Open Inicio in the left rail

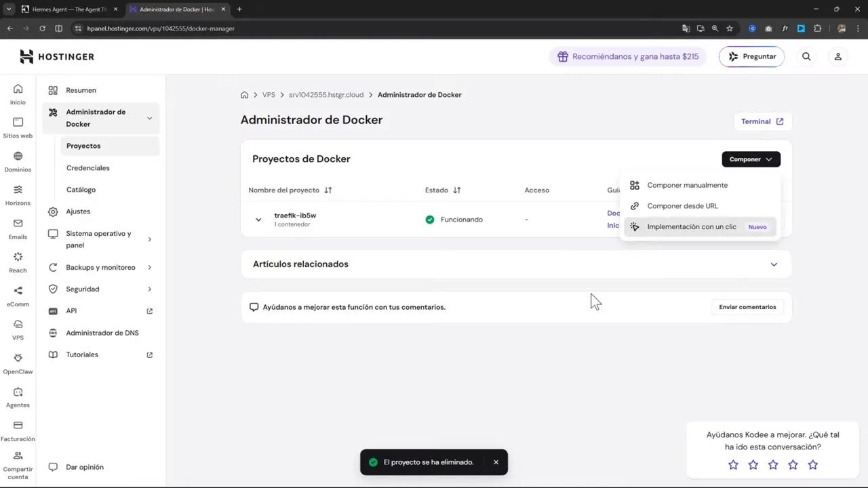pos(18,94)
